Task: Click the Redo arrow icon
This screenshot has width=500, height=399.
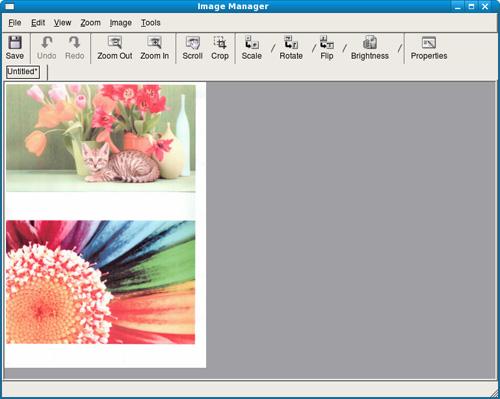Action: pos(74,43)
